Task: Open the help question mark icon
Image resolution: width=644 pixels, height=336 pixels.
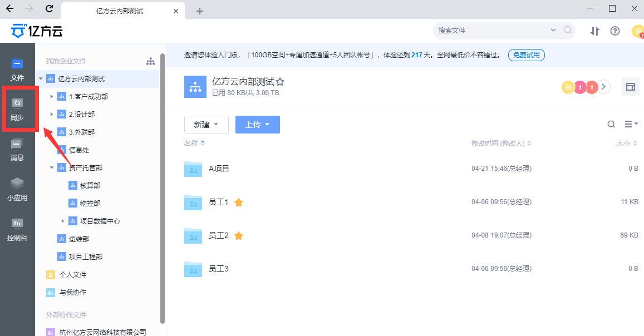Action: pyautogui.click(x=615, y=31)
